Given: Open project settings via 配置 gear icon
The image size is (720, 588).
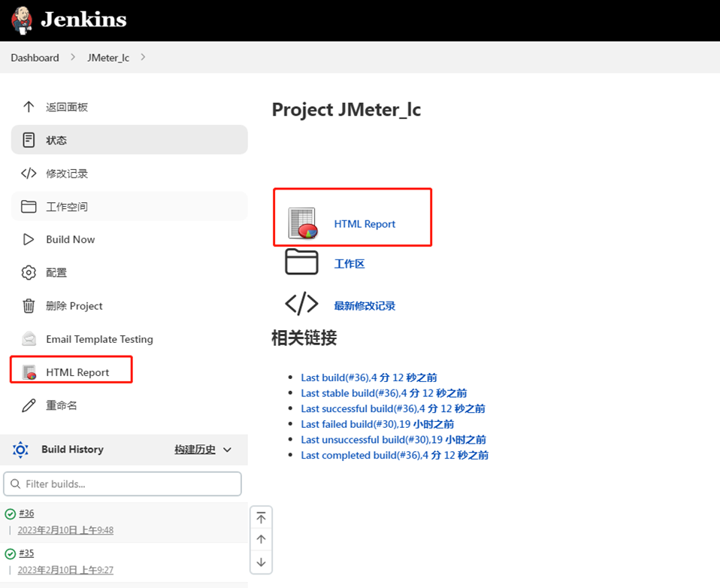Looking at the screenshot, I should click(27, 272).
